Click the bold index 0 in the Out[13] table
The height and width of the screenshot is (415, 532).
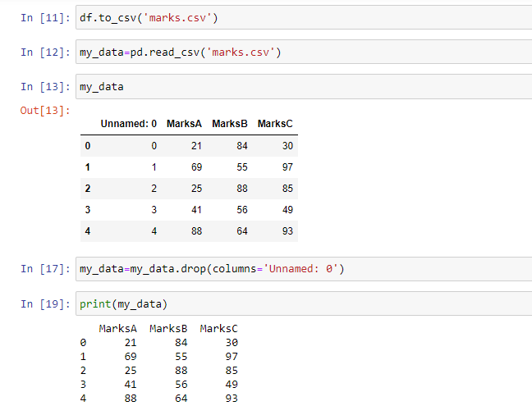[x=88, y=146]
